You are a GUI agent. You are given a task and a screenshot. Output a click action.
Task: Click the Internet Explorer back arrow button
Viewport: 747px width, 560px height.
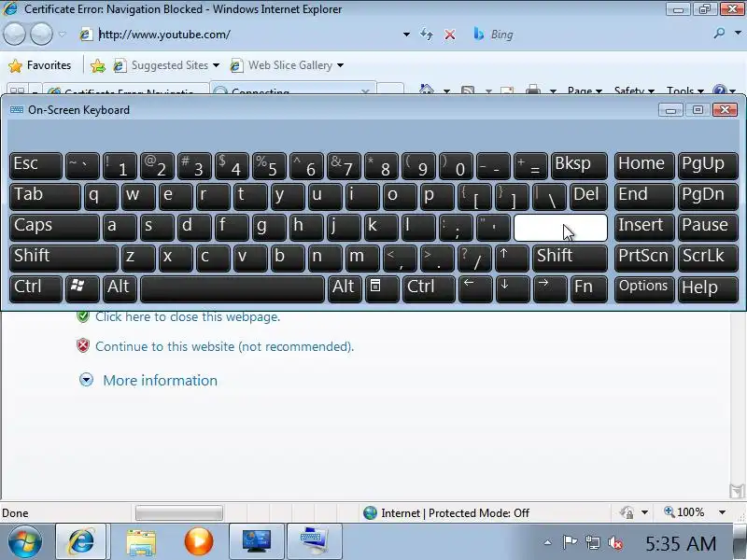(x=14, y=35)
